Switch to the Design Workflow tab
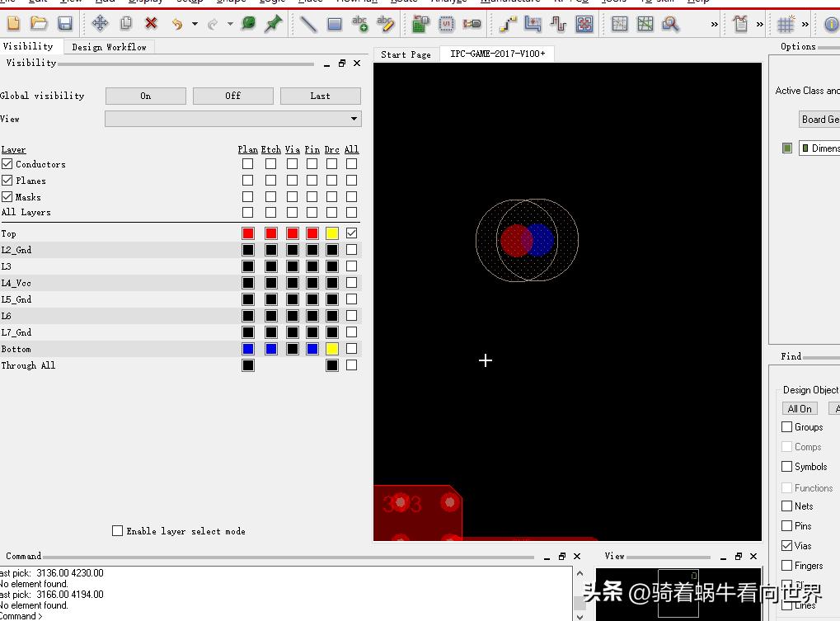This screenshot has width=840, height=621. 109,47
